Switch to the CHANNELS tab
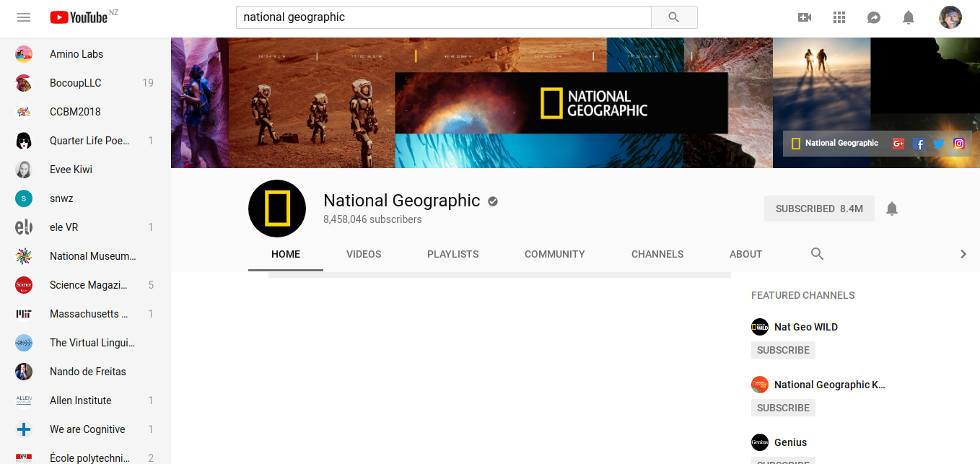Image resolution: width=980 pixels, height=464 pixels. 657,254
